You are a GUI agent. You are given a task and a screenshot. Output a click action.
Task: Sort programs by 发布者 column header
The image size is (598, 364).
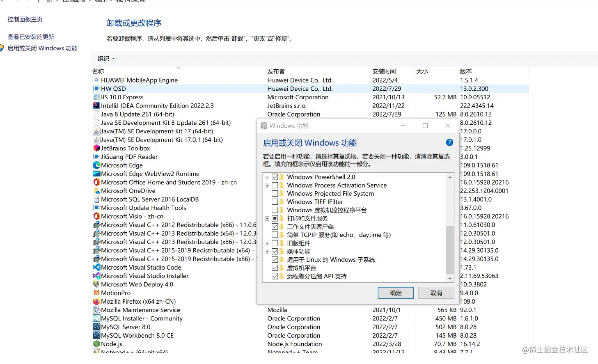click(318, 71)
